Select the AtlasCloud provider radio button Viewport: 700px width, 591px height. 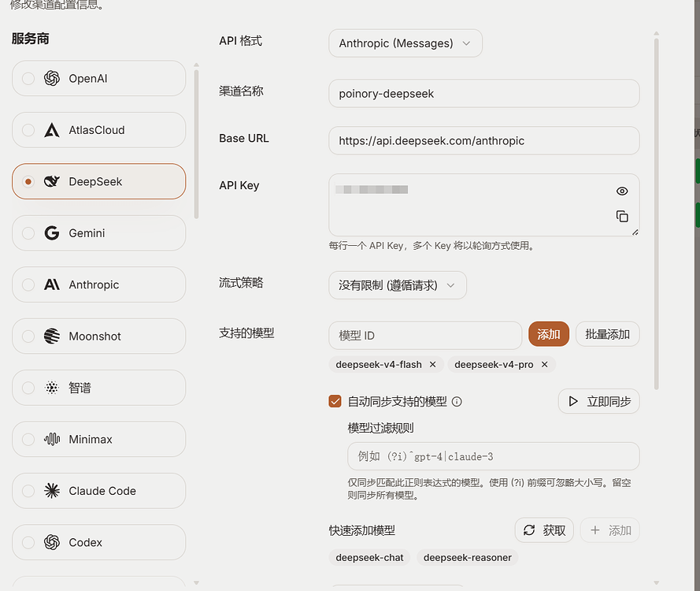click(28, 130)
